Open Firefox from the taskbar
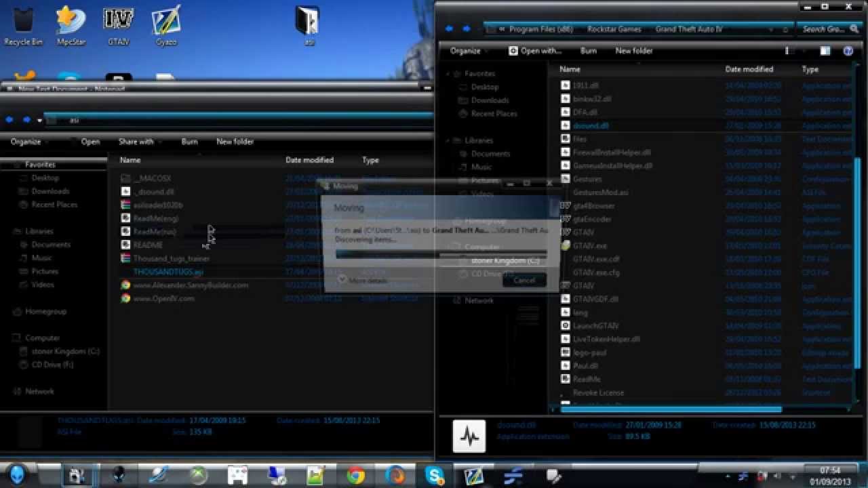 pos(395,475)
